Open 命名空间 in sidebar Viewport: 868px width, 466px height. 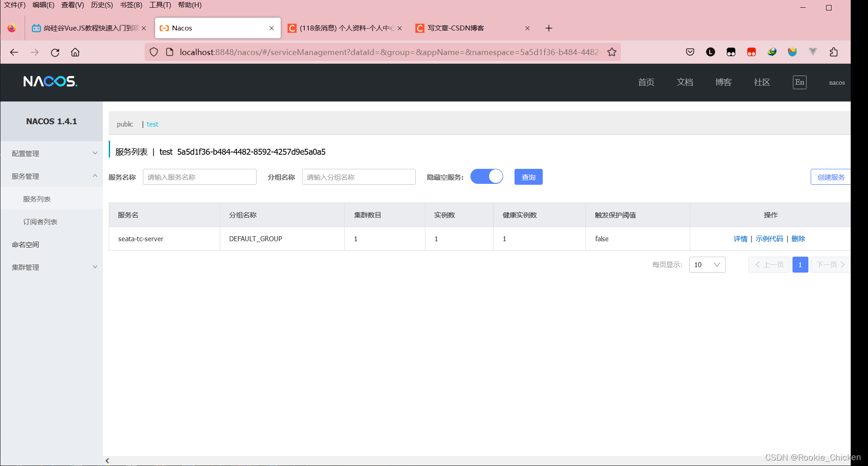(x=51, y=244)
